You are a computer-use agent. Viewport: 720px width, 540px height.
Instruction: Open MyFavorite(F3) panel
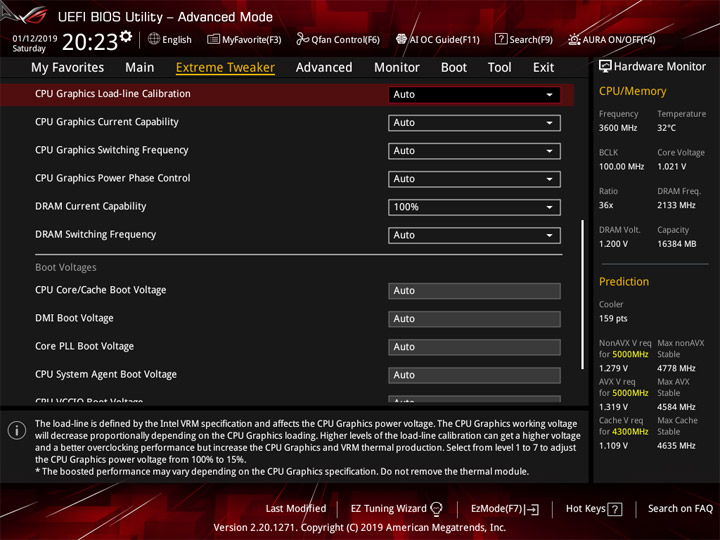click(x=244, y=39)
